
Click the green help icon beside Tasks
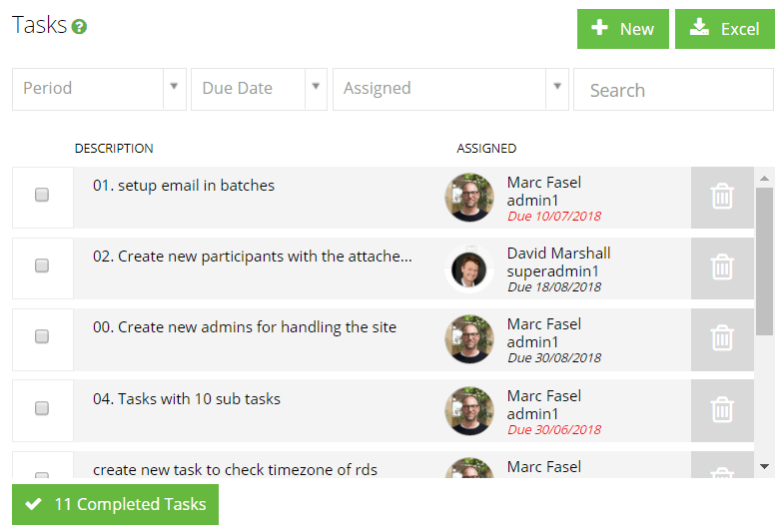[79, 26]
